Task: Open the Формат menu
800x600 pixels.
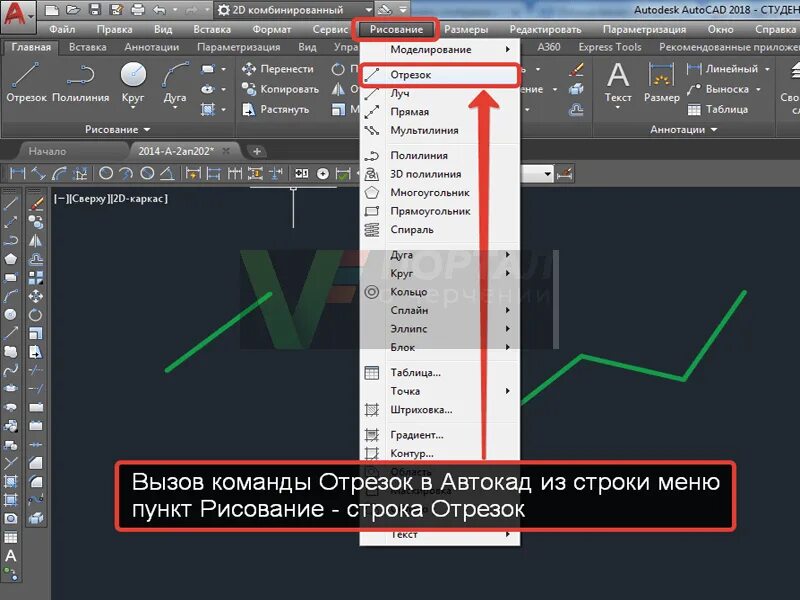Action: 271,29
